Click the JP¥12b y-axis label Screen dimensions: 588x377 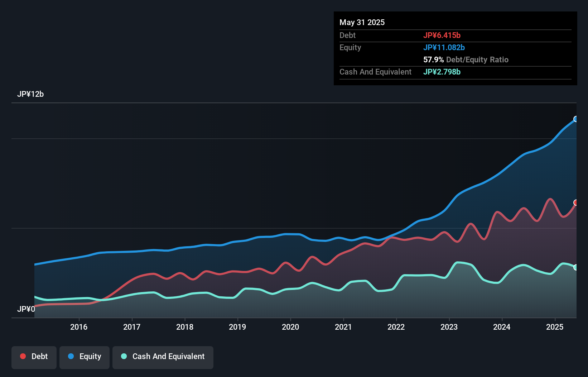pyautogui.click(x=30, y=94)
